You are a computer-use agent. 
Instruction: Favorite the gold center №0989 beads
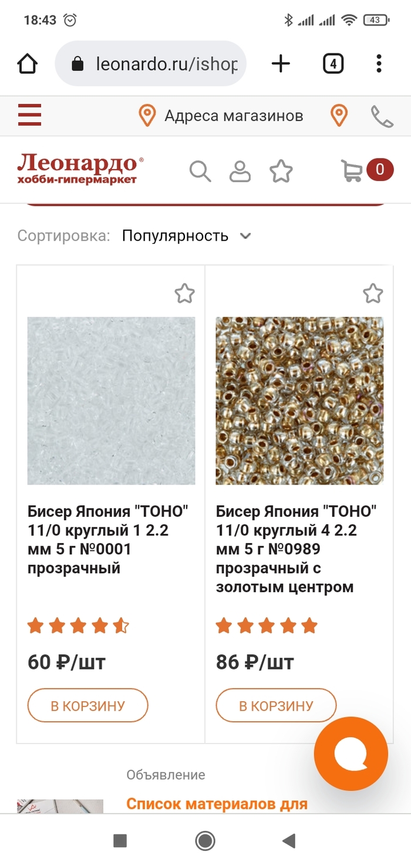(x=373, y=293)
